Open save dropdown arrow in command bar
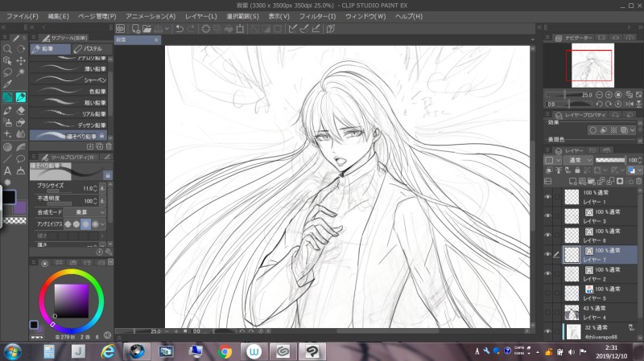This screenshot has height=361, width=644. (x=167, y=29)
